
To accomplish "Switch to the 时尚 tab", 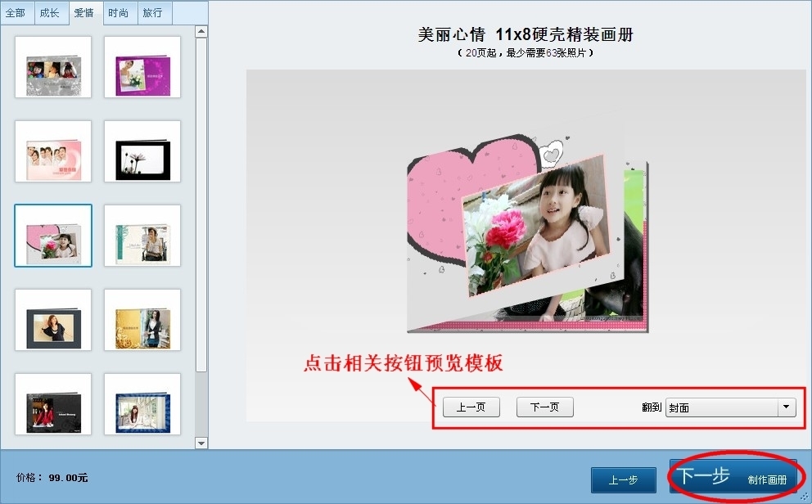I will 119,13.
